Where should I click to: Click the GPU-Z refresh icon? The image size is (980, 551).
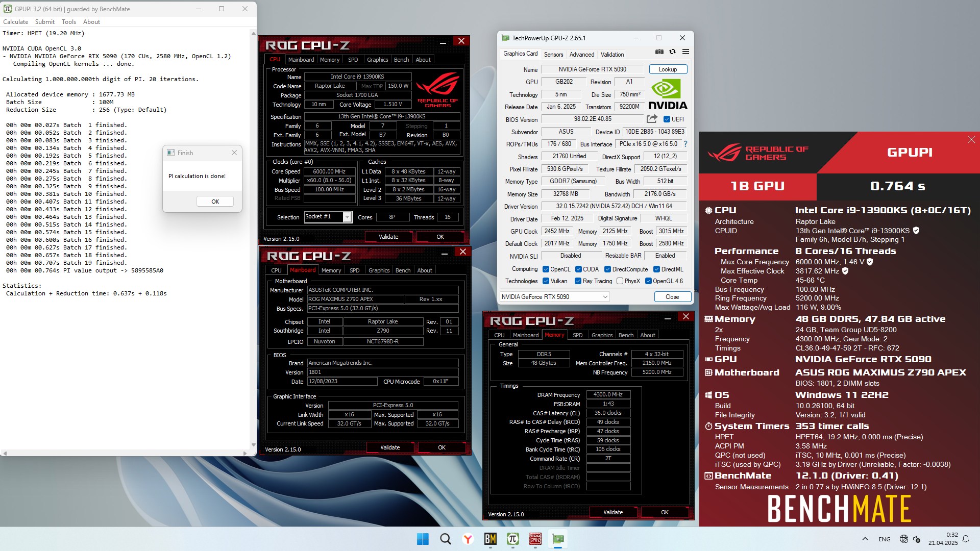pyautogui.click(x=672, y=52)
